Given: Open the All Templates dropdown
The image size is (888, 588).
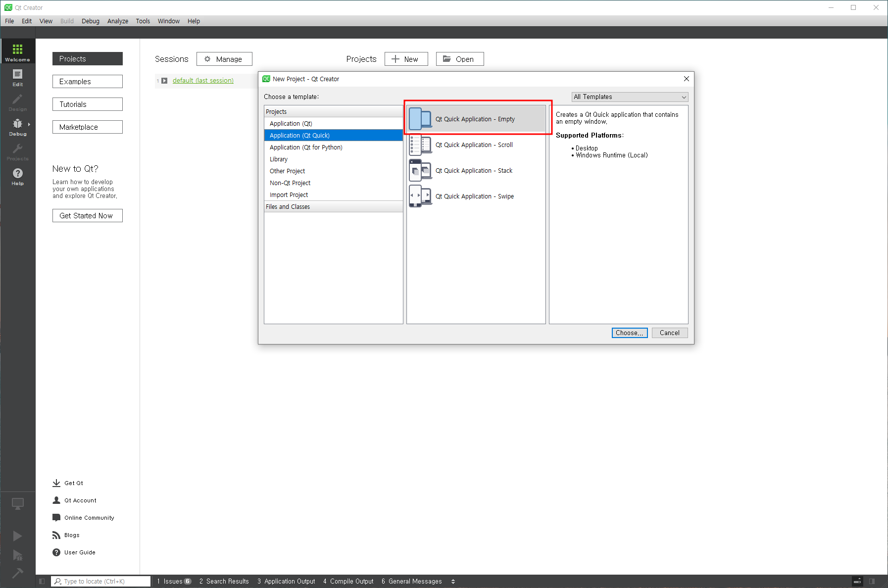Looking at the screenshot, I should coord(630,97).
